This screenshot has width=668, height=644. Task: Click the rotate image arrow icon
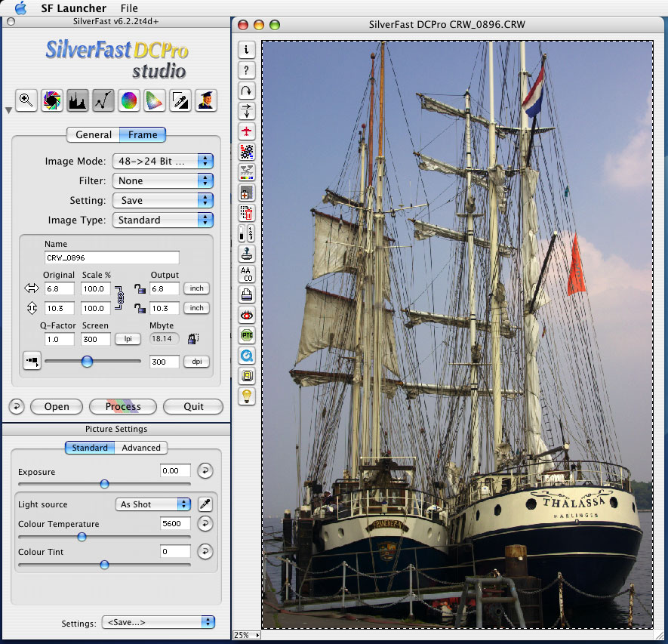[247, 91]
